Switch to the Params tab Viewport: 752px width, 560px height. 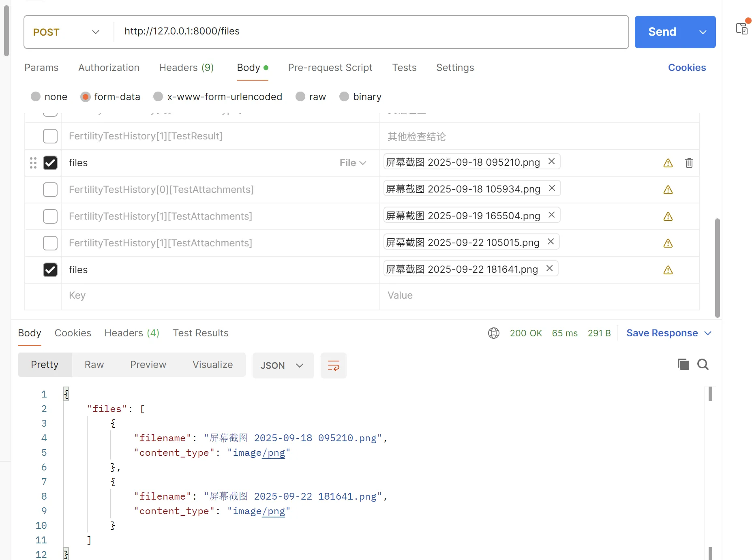41,68
